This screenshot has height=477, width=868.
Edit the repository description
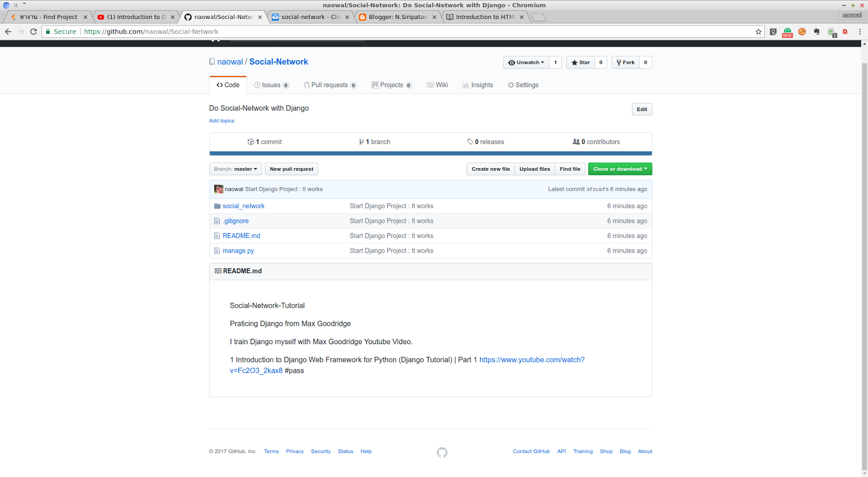coord(642,109)
